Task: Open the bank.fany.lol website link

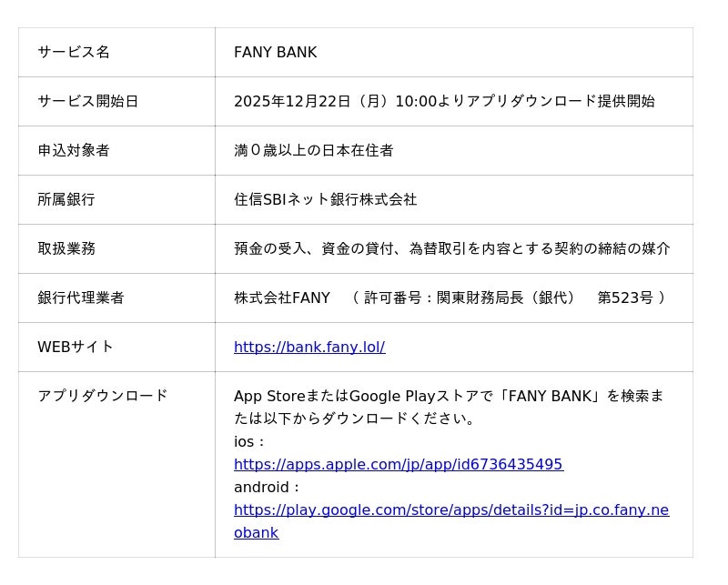Action: pos(309,347)
